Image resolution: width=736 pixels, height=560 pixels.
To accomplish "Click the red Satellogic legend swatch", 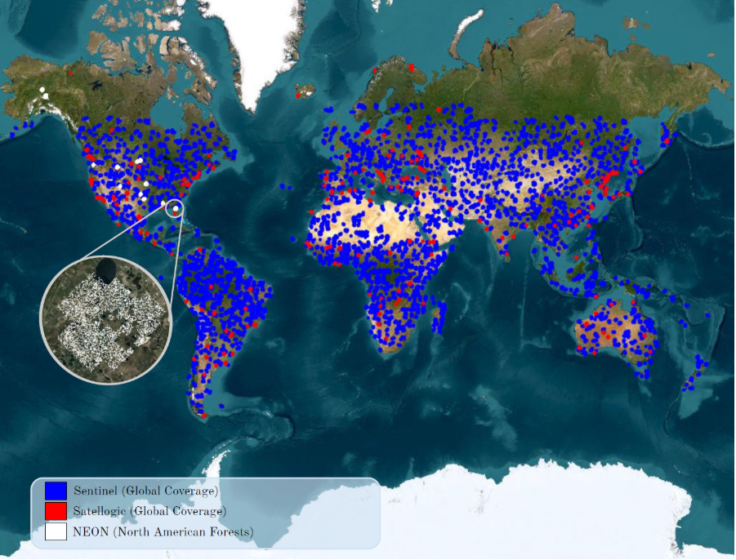I will (56, 511).
